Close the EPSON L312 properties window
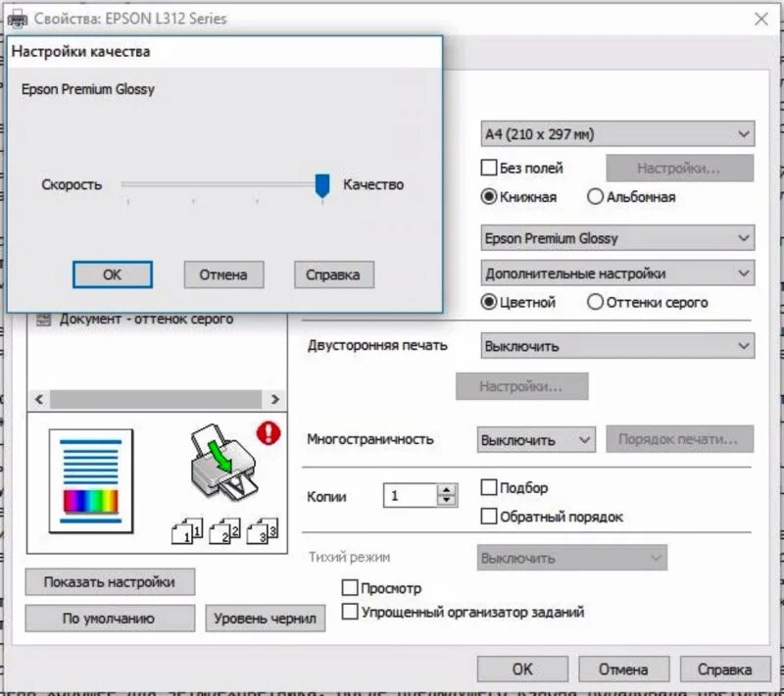The image size is (784, 696). pos(761,19)
